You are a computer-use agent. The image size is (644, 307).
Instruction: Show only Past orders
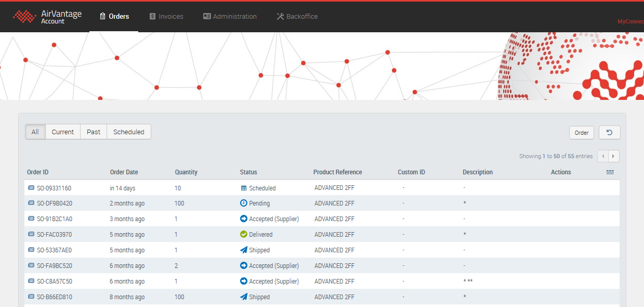94,132
